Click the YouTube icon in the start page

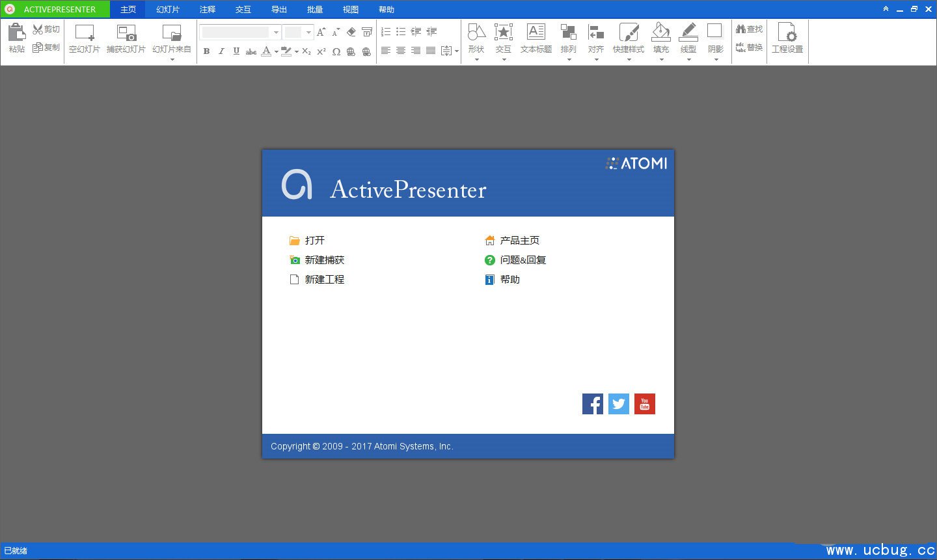(644, 404)
